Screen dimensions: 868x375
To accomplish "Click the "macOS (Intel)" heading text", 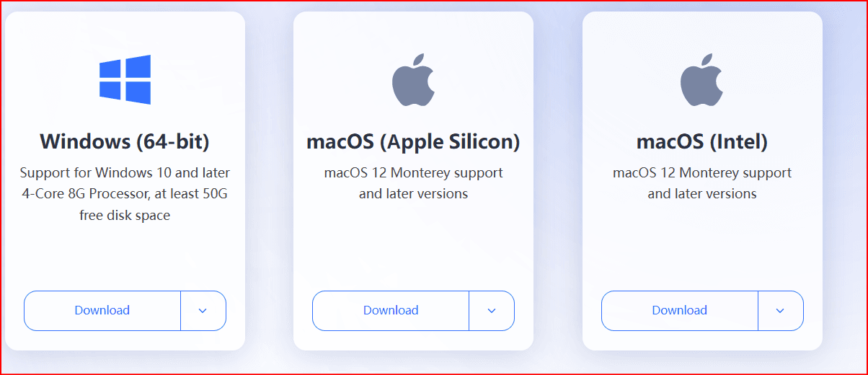I will (x=702, y=141).
